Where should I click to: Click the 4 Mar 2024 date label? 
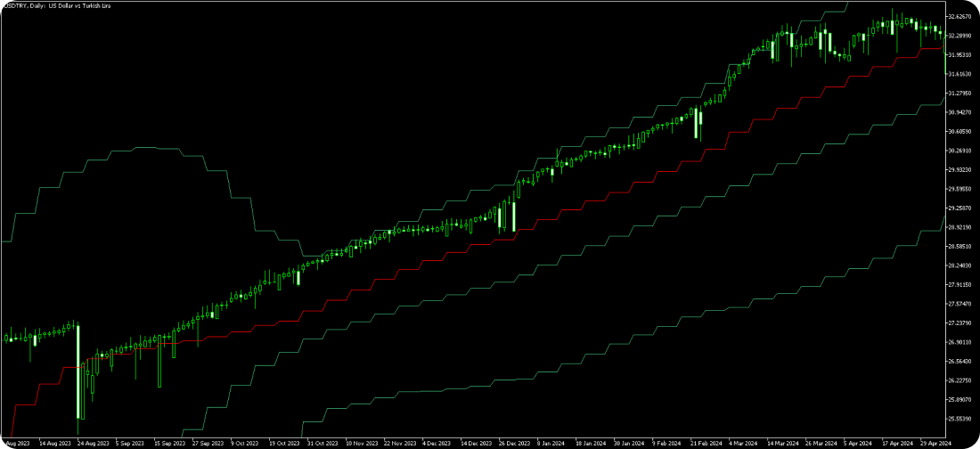(x=742, y=442)
